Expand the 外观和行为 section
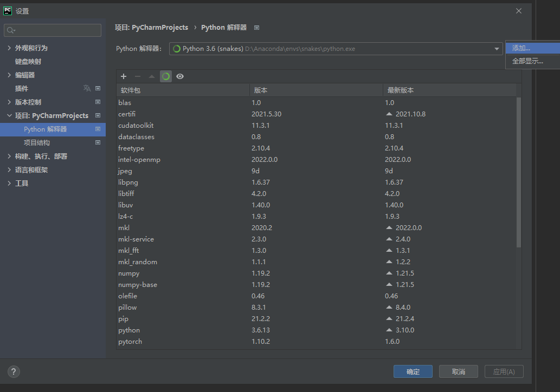The width and height of the screenshot is (560, 392). tap(9, 48)
